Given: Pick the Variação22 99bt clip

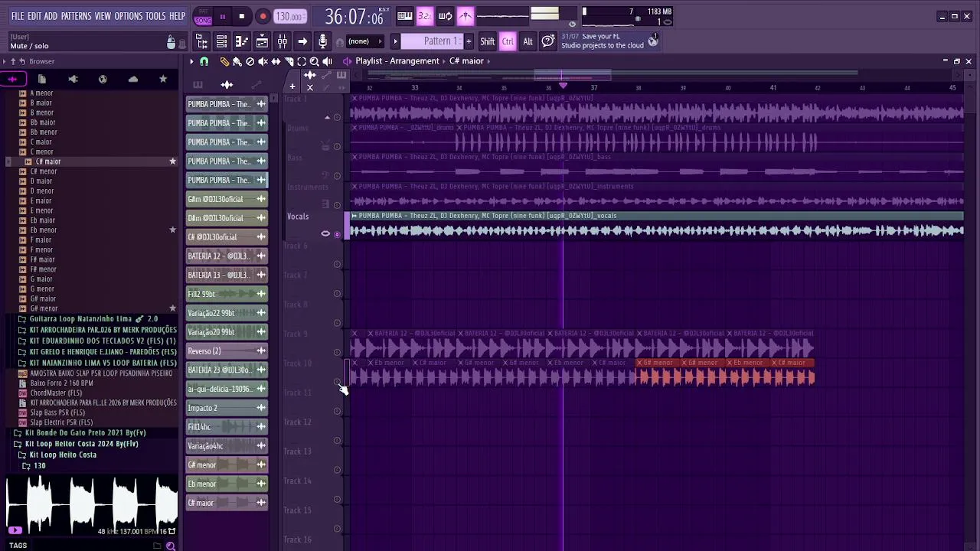Looking at the screenshot, I should pyautogui.click(x=227, y=313).
